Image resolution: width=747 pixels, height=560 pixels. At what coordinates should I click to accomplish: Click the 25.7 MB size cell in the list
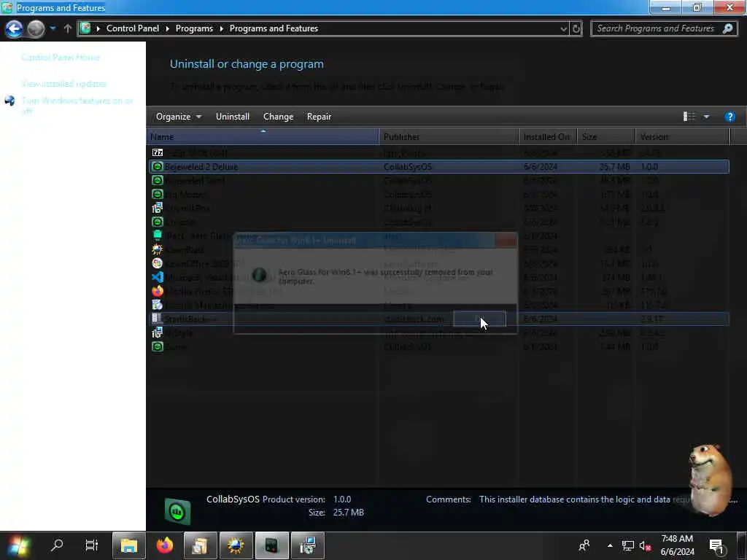tap(614, 167)
